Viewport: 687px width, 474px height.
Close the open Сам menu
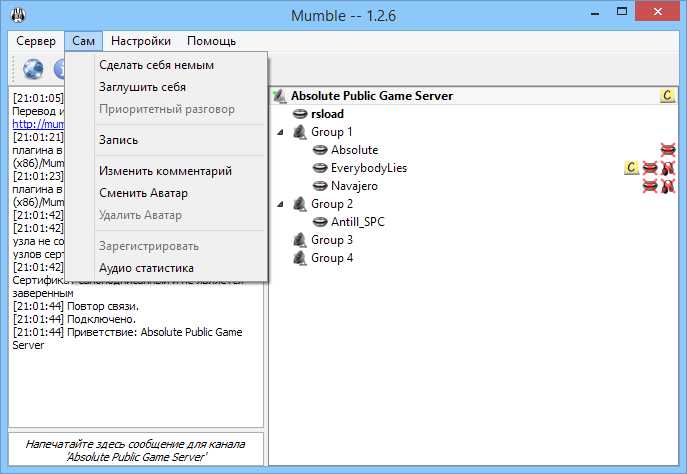(x=83, y=41)
